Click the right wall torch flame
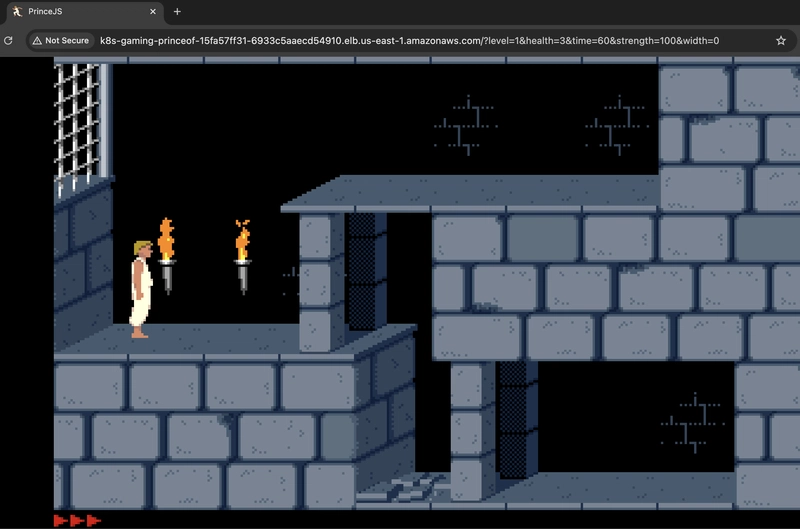800x529 pixels. click(242, 240)
